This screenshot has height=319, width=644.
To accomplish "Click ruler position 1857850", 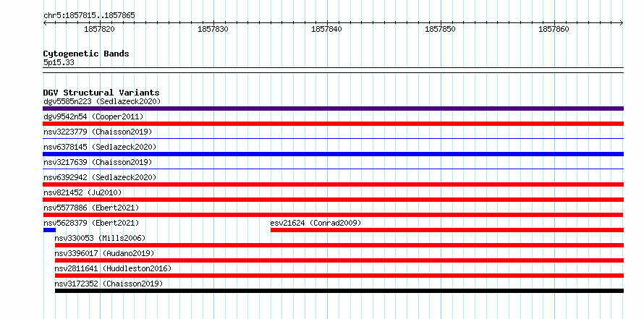I will point(440,29).
